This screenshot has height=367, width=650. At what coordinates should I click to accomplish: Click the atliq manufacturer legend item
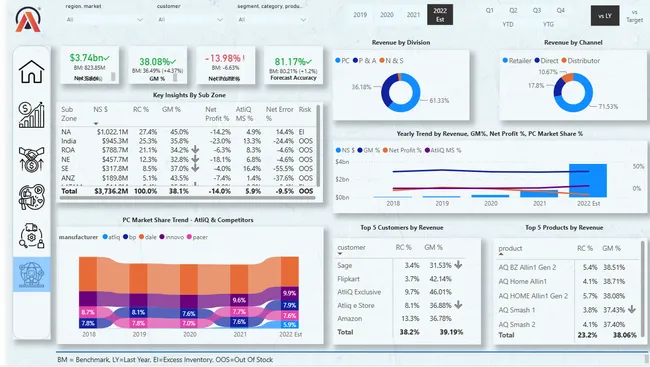pyautogui.click(x=112, y=237)
